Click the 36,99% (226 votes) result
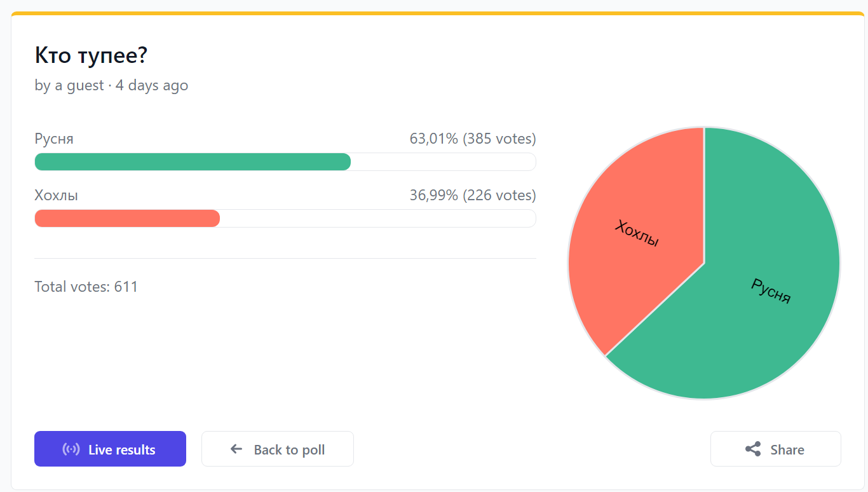Viewport: 868px width, 492px height. click(473, 195)
